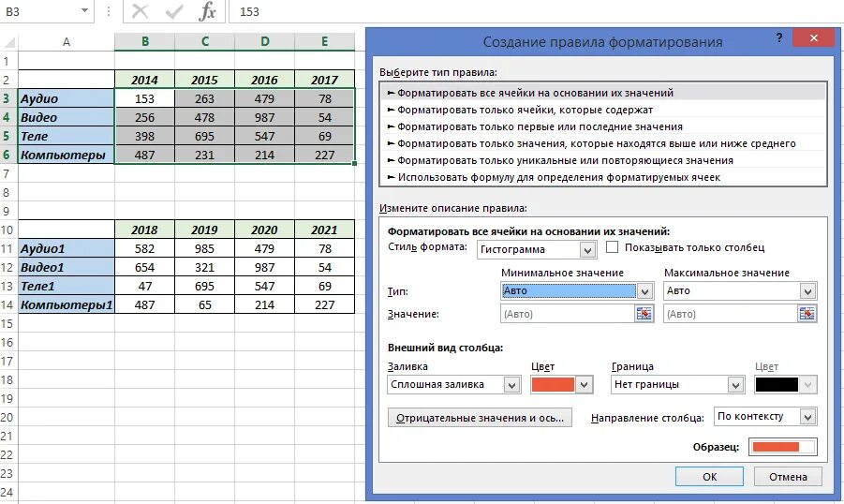Select cell with value 654
Viewport: 844px width, 504px height.
[145, 268]
